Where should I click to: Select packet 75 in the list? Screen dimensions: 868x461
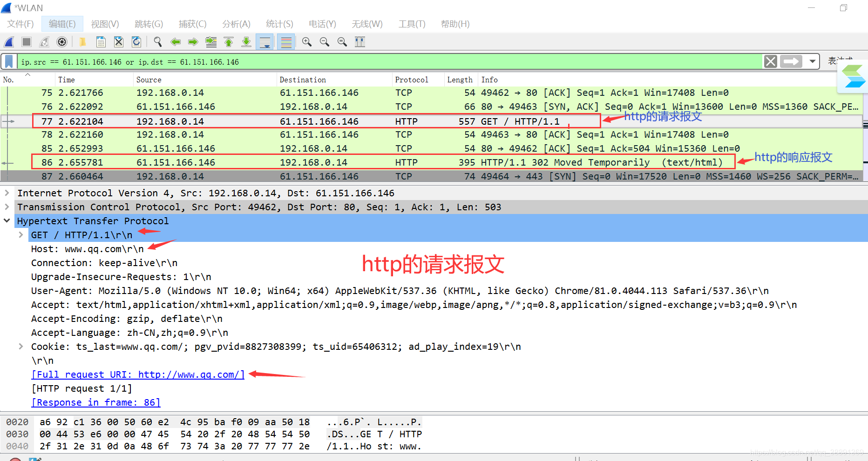431,93
